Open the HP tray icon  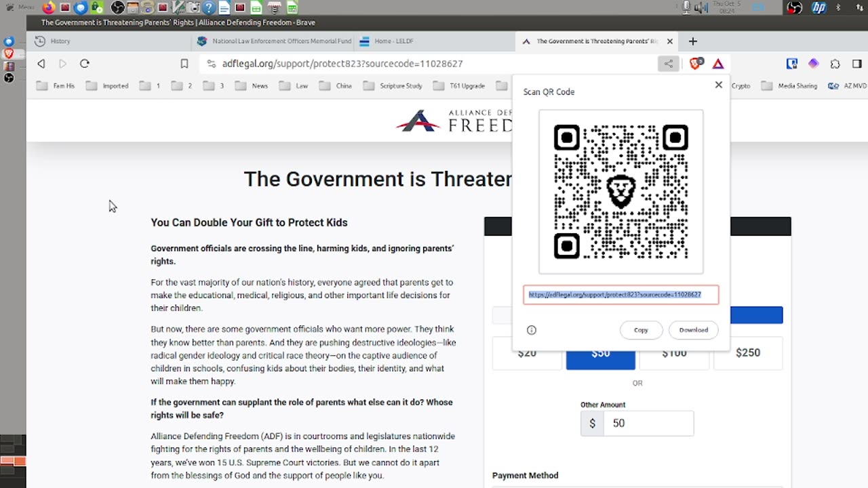pyautogui.click(x=819, y=7)
